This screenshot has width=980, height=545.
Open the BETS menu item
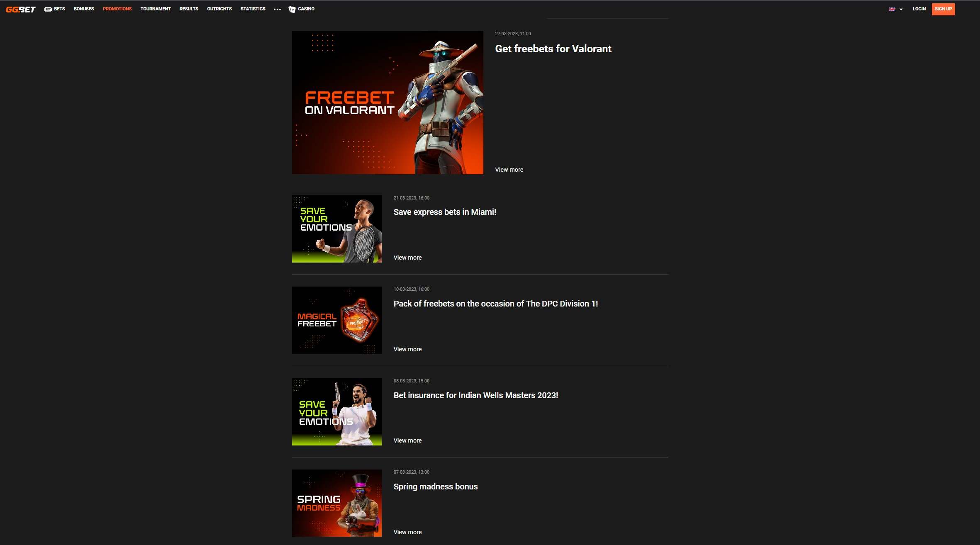point(59,9)
